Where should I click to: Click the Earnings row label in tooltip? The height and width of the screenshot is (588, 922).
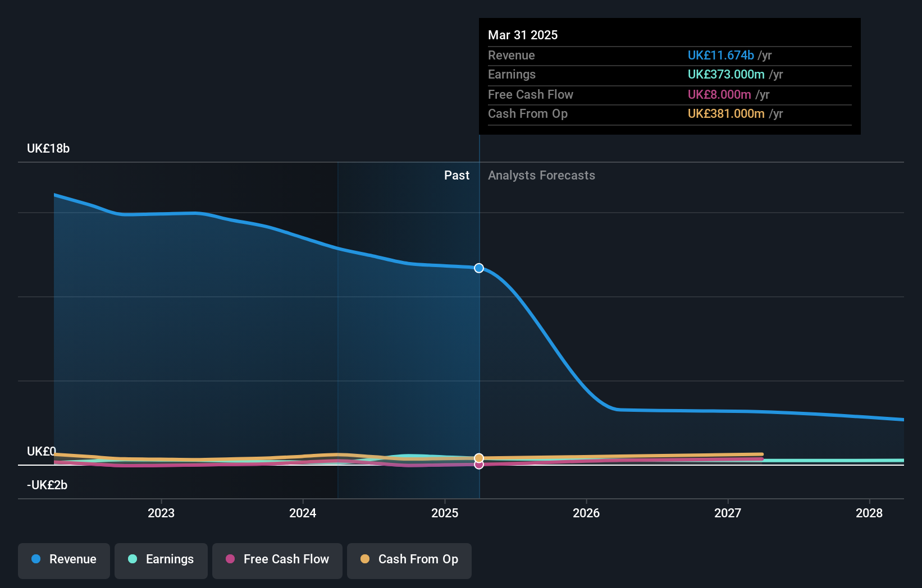[512, 74]
